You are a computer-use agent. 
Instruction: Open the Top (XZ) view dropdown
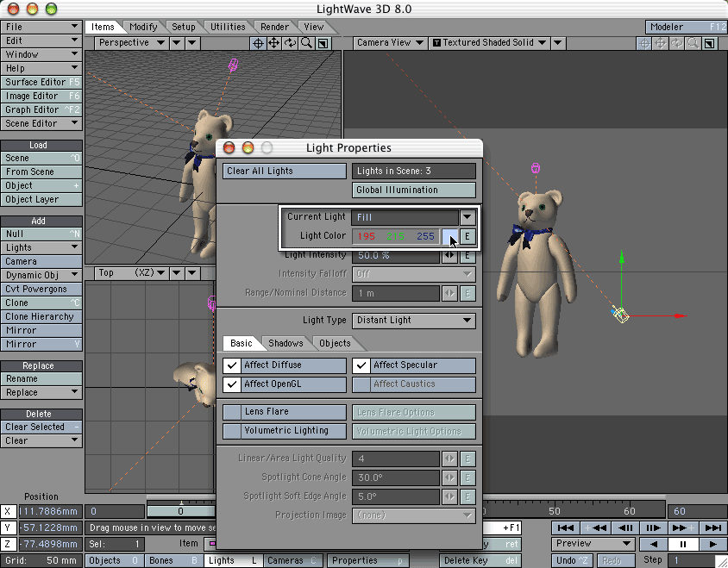[131, 273]
